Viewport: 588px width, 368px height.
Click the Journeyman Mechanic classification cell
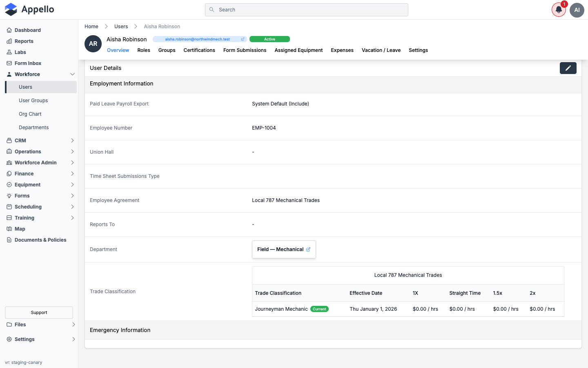[281, 309]
